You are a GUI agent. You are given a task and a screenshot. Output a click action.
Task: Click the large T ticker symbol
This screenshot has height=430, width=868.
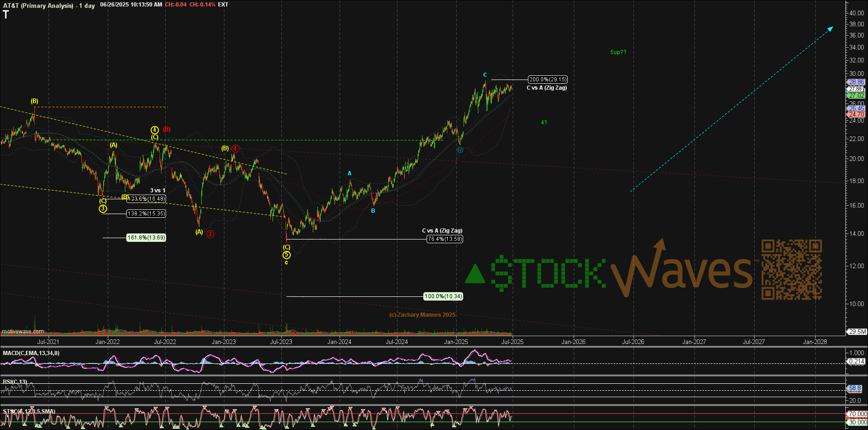pyautogui.click(x=6, y=15)
